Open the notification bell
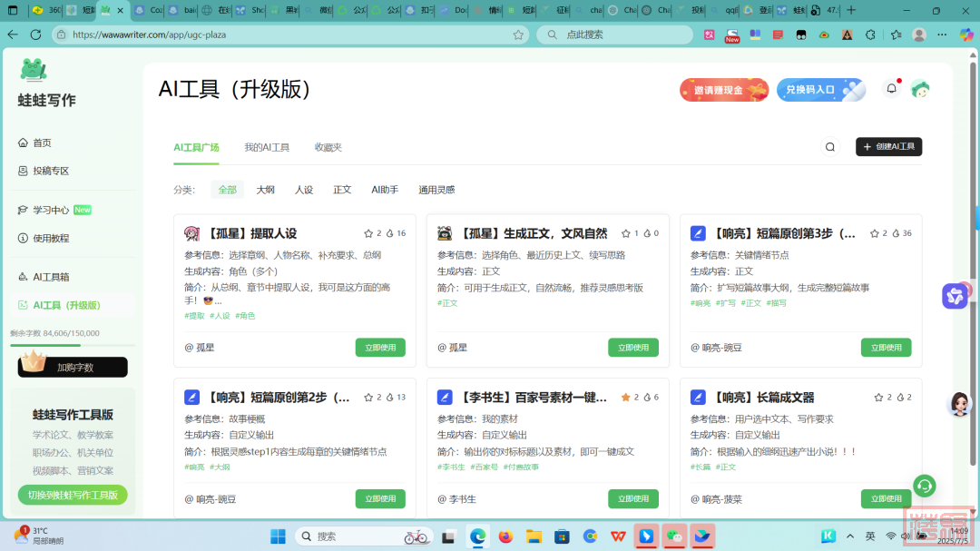Image resolution: width=980 pixels, height=551 pixels. point(891,89)
